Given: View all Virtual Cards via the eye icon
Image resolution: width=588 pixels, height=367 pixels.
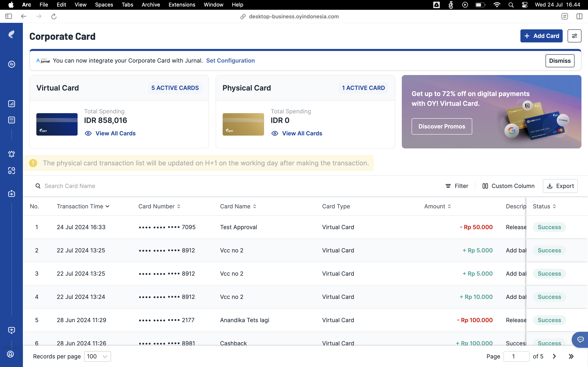Looking at the screenshot, I should [x=88, y=133].
